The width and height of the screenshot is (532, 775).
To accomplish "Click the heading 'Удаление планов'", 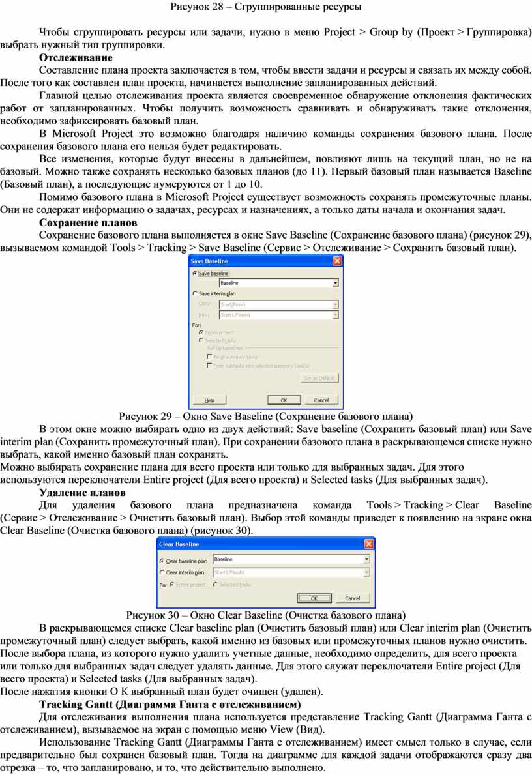I will point(83,493).
